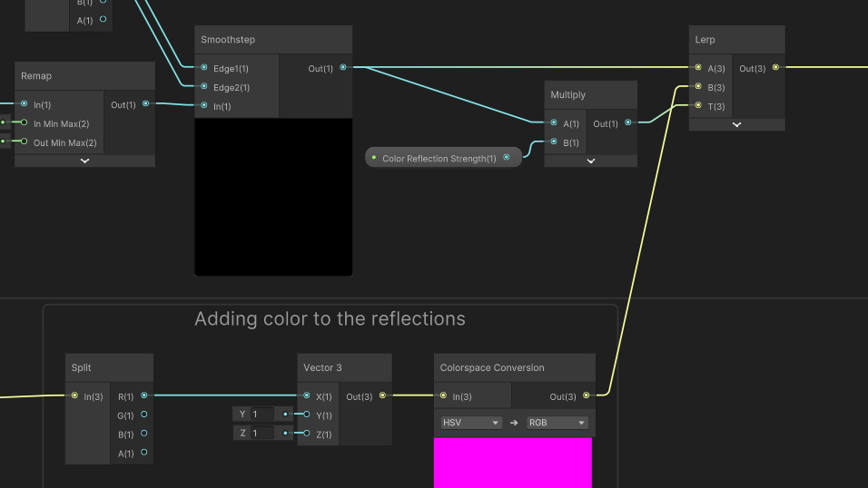Click the Split R(1) output port
This screenshot has width=868, height=488.
(144, 395)
